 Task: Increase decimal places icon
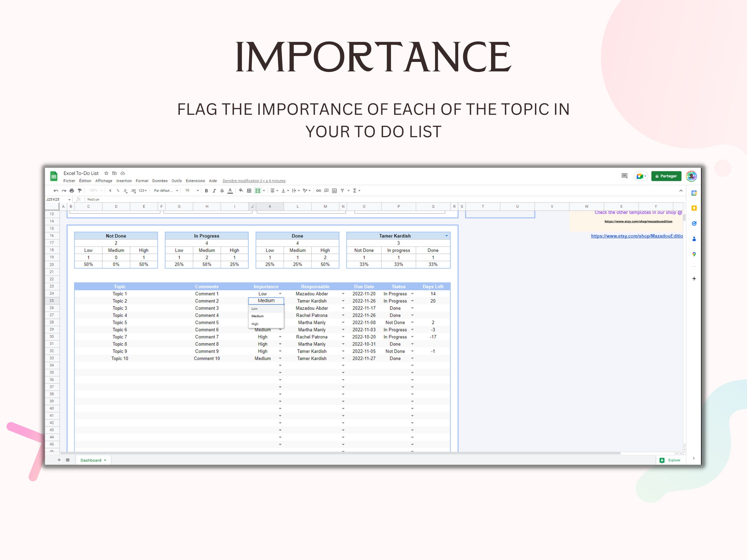[133, 191]
